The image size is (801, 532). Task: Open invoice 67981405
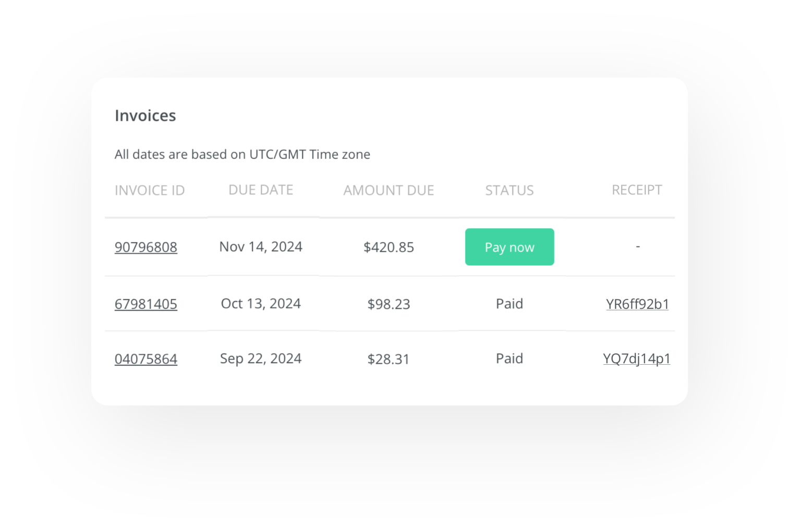point(146,304)
